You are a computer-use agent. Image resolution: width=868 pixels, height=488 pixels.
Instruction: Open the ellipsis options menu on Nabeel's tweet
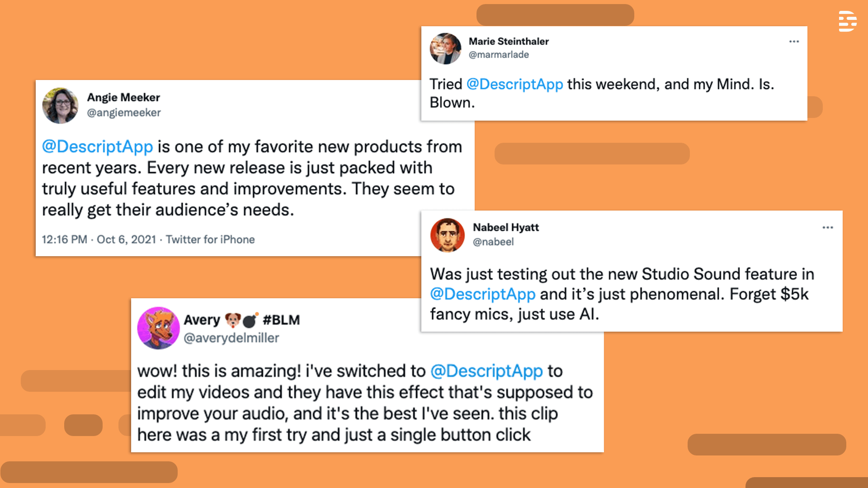pos(827,227)
